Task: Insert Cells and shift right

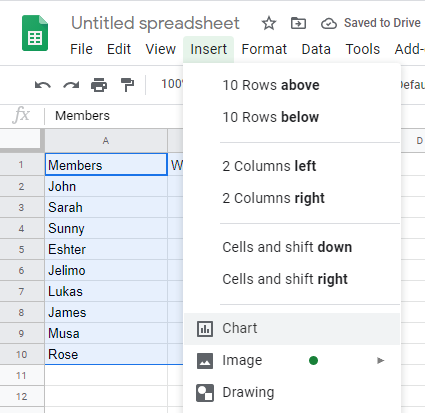Action: (x=292, y=279)
